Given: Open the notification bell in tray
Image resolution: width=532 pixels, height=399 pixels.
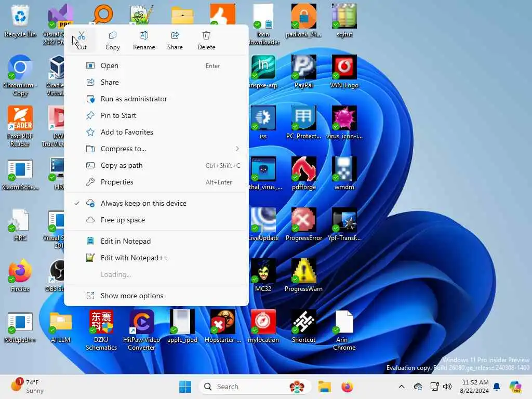Looking at the screenshot, I should click(x=497, y=387).
